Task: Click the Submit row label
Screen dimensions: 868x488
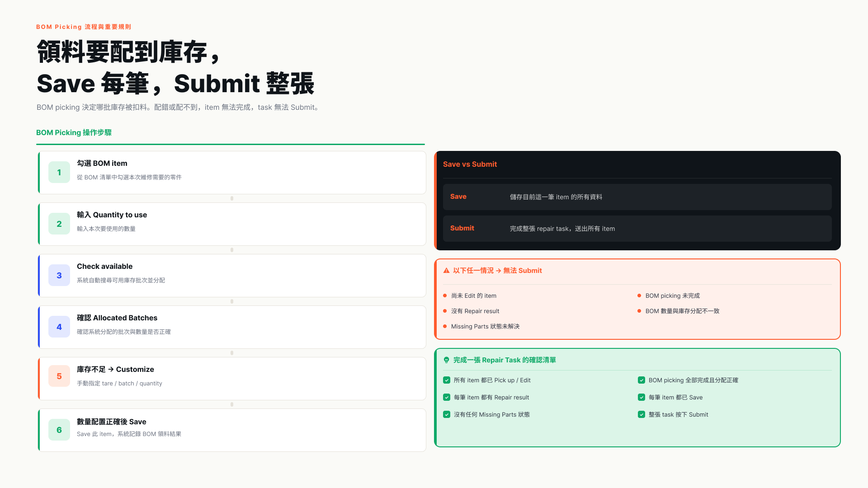Action: (462, 228)
